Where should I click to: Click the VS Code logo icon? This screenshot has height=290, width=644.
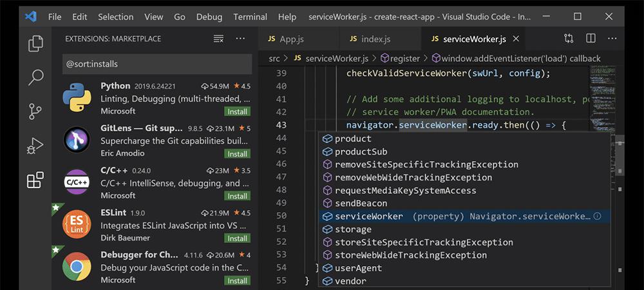click(x=31, y=17)
